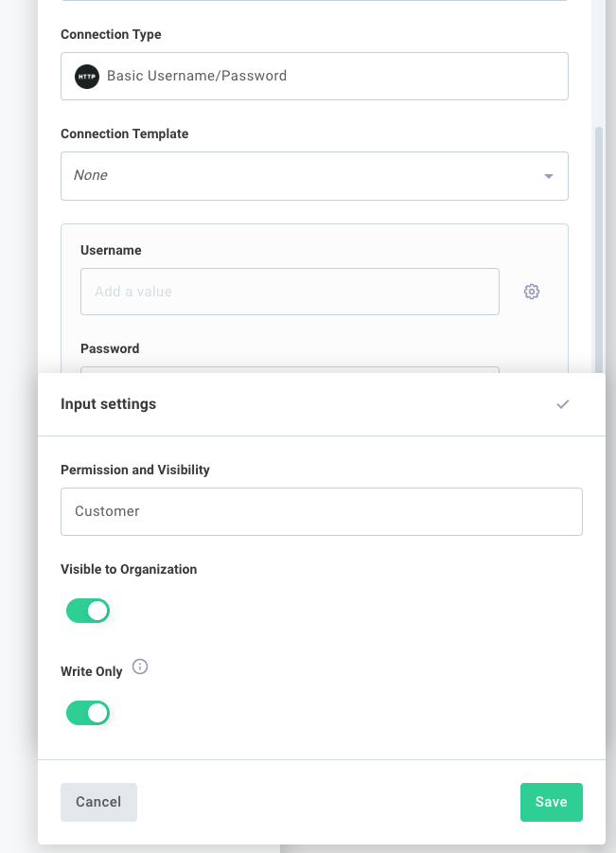This screenshot has height=853, width=616.
Task: Open the Connection Template selector showing None
Action: point(314,176)
